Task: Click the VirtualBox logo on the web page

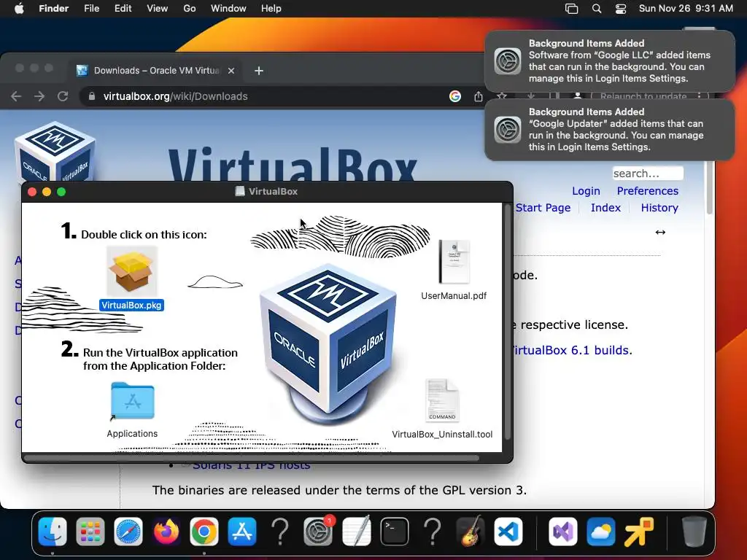Action: 55,152
